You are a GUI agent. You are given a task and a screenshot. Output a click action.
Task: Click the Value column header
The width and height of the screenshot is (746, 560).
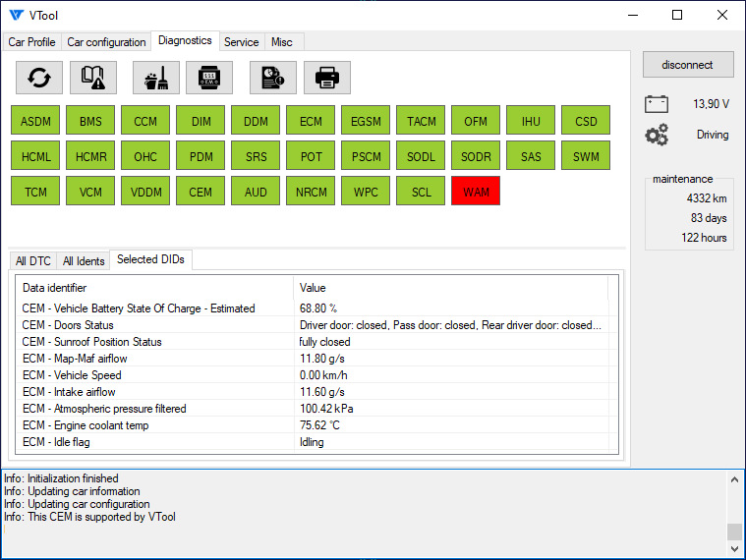[313, 288]
